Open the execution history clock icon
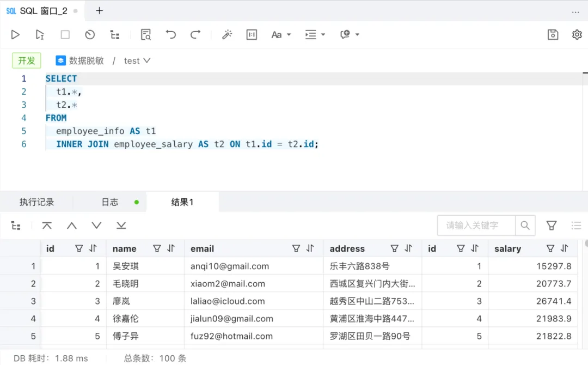 point(90,34)
